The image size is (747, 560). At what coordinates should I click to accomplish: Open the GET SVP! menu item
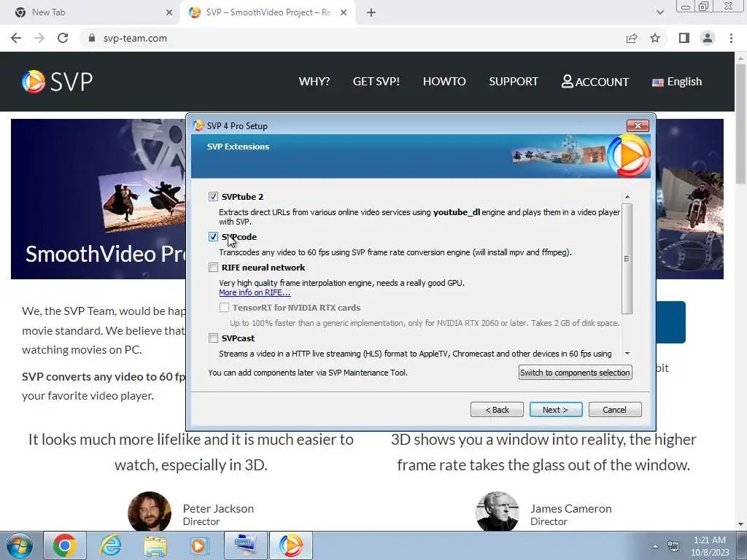pos(376,82)
